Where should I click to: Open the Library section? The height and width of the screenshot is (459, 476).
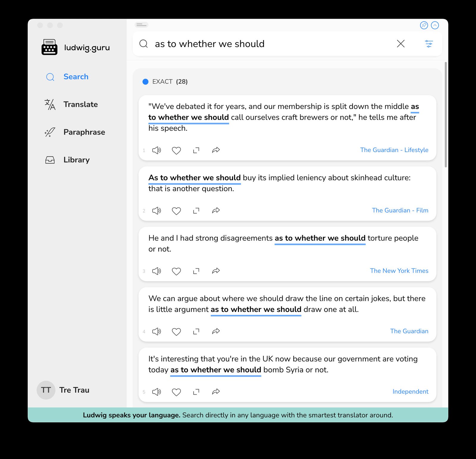click(67, 160)
